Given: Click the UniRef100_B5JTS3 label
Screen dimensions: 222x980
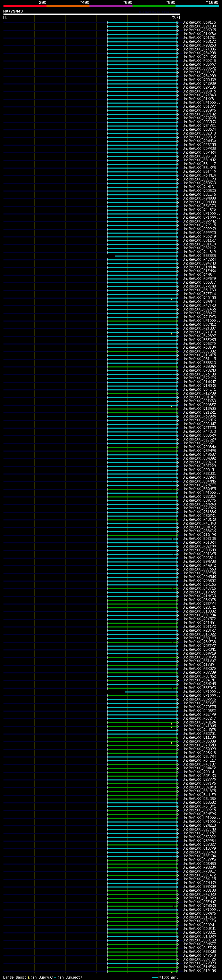Looking at the screenshot, I should coord(199,290).
